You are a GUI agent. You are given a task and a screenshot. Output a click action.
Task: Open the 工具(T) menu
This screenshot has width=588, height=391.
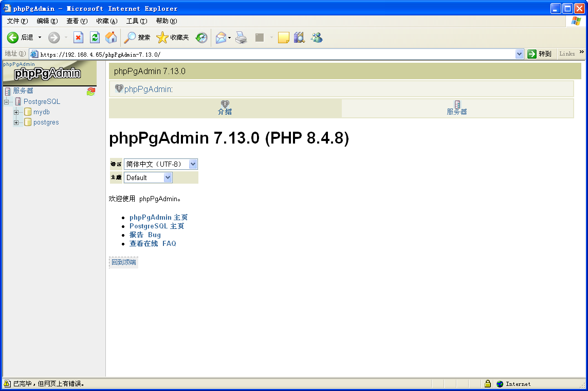coord(137,21)
